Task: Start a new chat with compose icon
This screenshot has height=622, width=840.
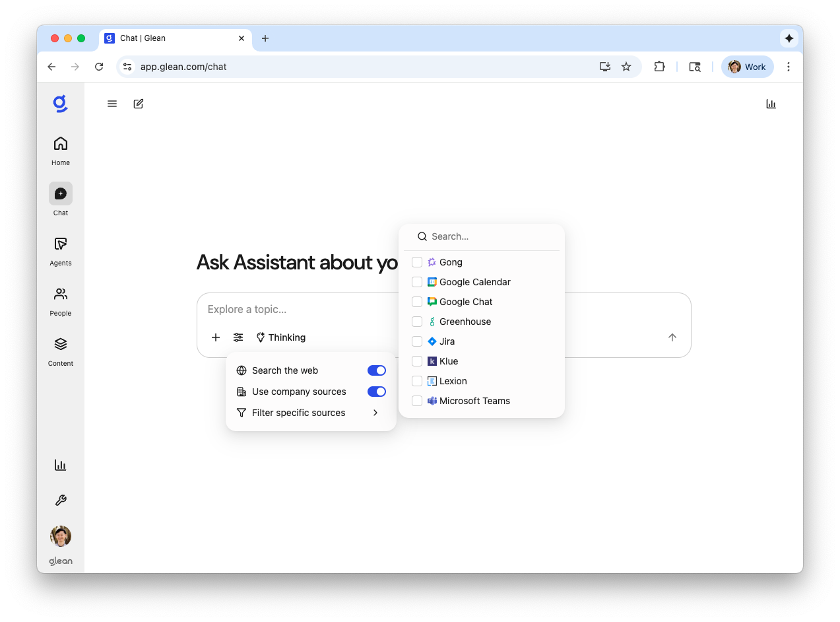Action: pos(139,104)
